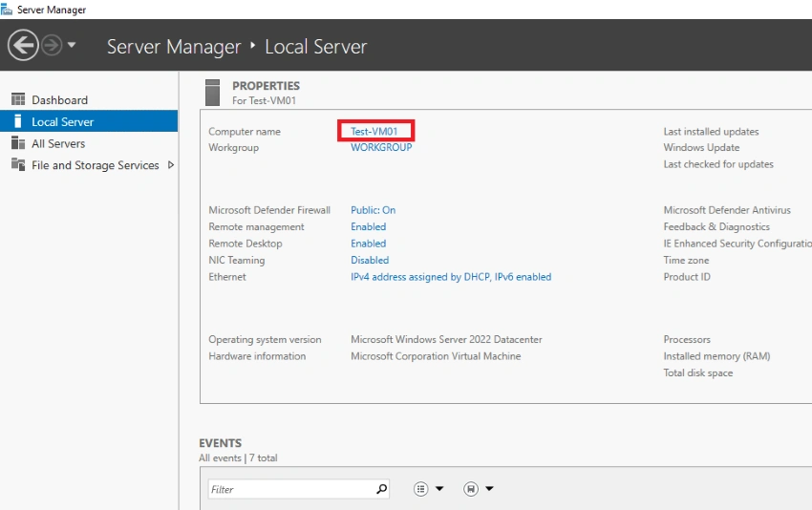Open IPv4 address assigned by DHCP link
This screenshot has height=510, width=812.
pos(451,276)
